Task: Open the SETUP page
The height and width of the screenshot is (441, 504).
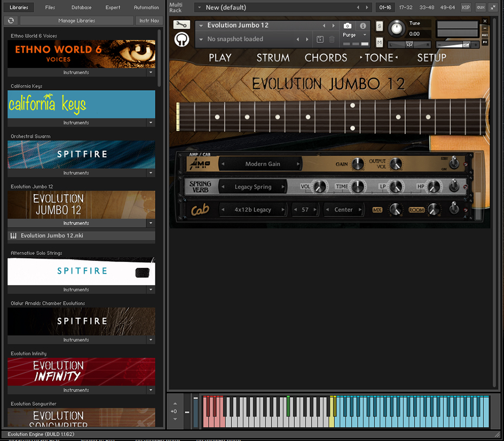Action: click(432, 57)
